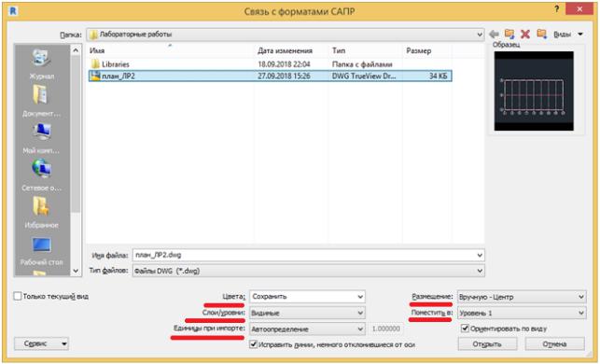Open the Размещение dropdown Вручную - Центр
Viewport: 600px width, 364px height.
[x=522, y=297]
